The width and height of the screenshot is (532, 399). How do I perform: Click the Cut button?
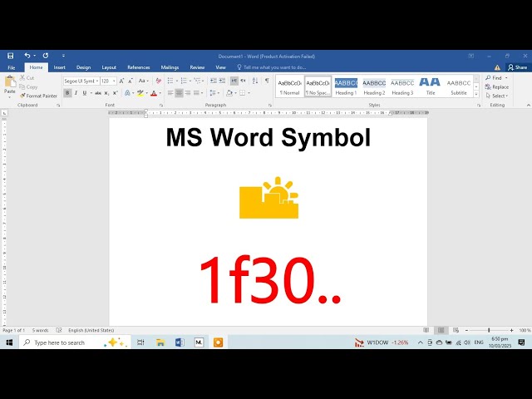(27, 77)
